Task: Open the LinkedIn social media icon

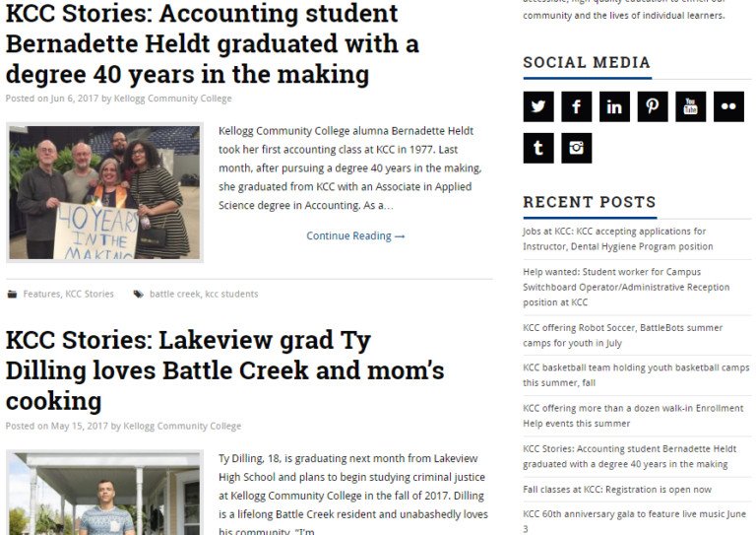Action: (x=614, y=106)
